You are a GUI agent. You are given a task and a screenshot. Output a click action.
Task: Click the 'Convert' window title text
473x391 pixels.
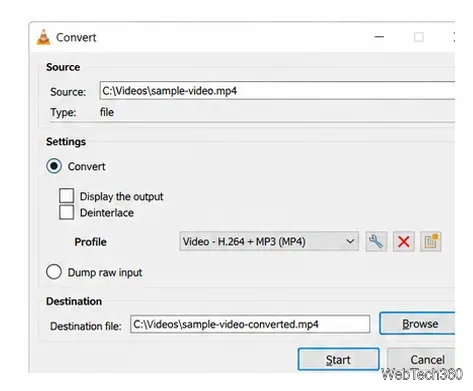click(x=76, y=37)
